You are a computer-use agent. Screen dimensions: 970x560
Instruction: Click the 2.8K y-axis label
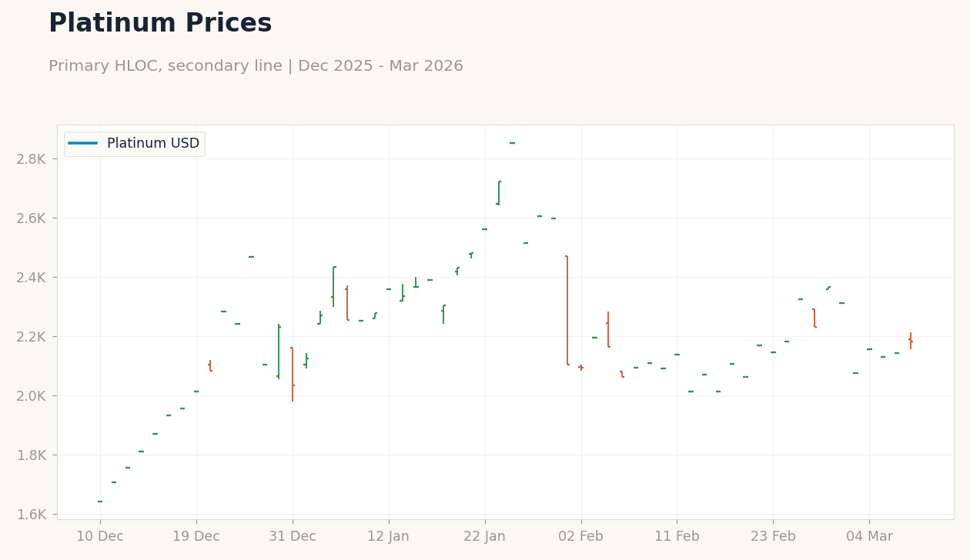pos(32,159)
